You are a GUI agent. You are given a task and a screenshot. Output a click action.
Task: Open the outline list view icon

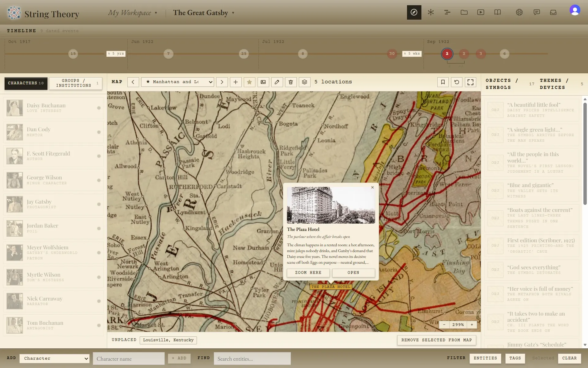[x=447, y=12]
